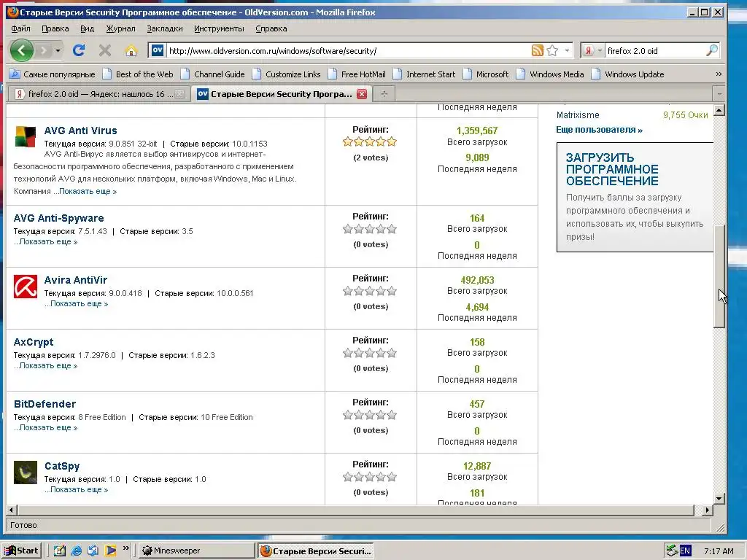Open a new tab with the plus button
747x560 pixels.
click(x=384, y=94)
